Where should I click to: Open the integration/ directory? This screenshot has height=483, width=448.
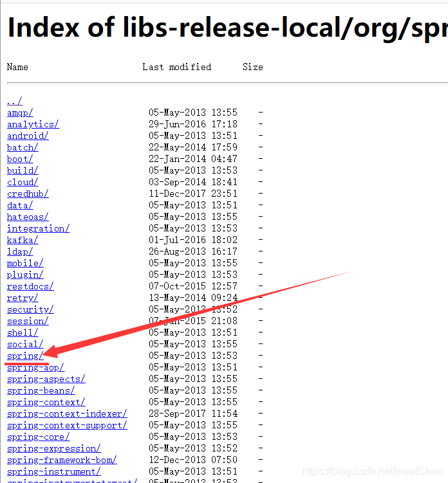click(x=38, y=228)
